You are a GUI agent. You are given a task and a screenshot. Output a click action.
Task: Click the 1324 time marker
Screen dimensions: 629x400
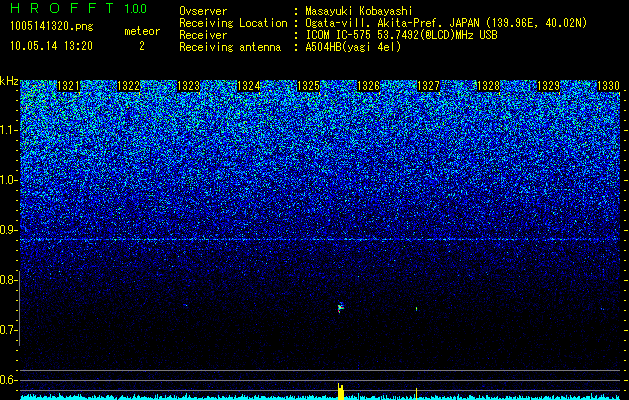[x=249, y=86]
